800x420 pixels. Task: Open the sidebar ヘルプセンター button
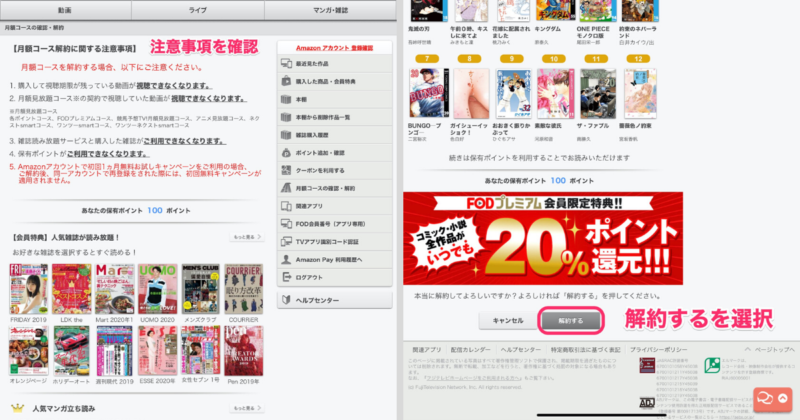click(x=335, y=300)
